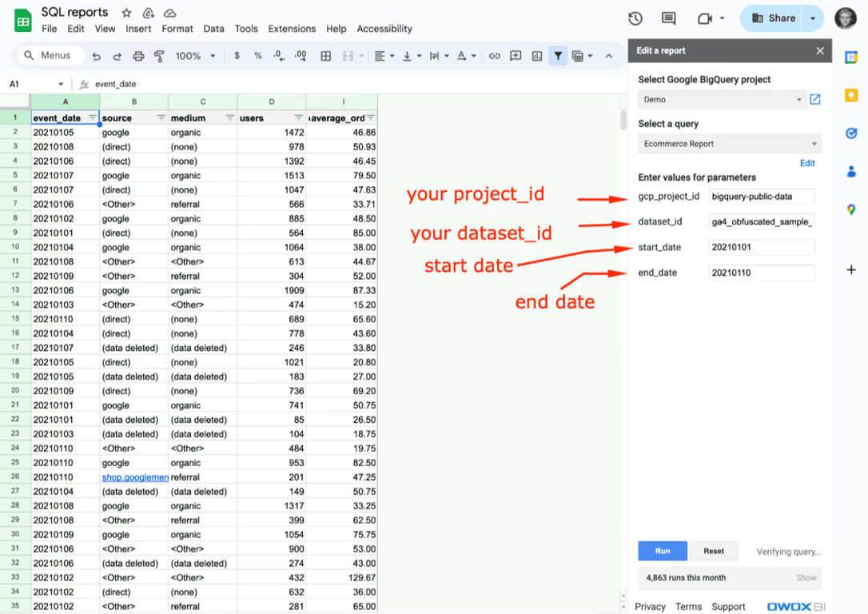The width and height of the screenshot is (868, 614).
Task: Open the File menu
Action: (x=50, y=29)
